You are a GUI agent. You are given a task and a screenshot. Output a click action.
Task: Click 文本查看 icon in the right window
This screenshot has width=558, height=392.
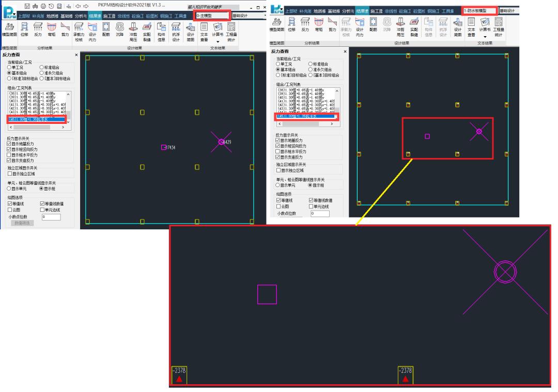point(471,27)
